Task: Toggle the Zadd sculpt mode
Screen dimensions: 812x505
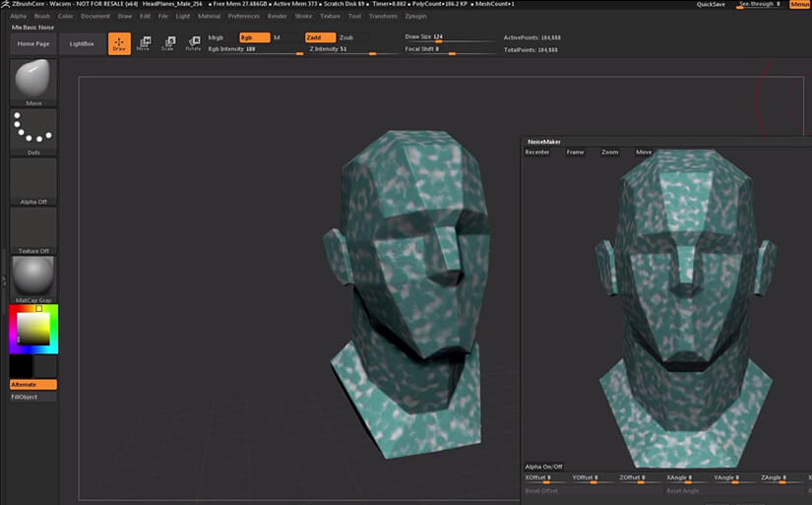Action: coord(320,37)
